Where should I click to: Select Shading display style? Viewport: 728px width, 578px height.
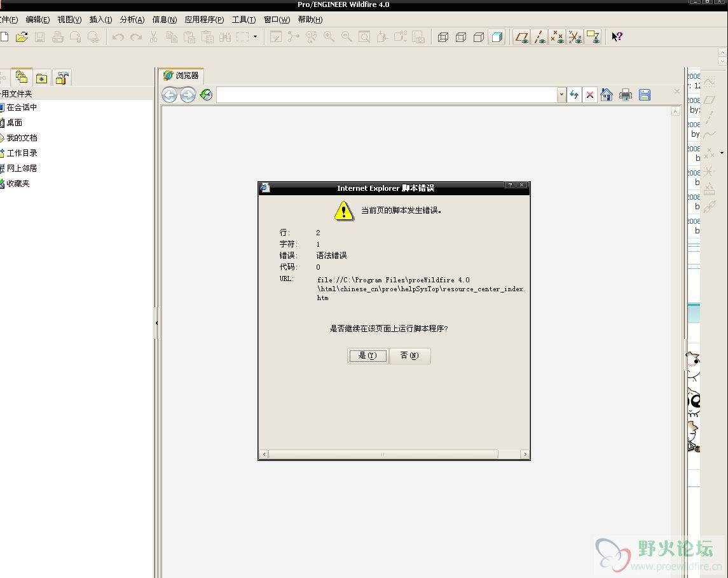click(x=497, y=37)
